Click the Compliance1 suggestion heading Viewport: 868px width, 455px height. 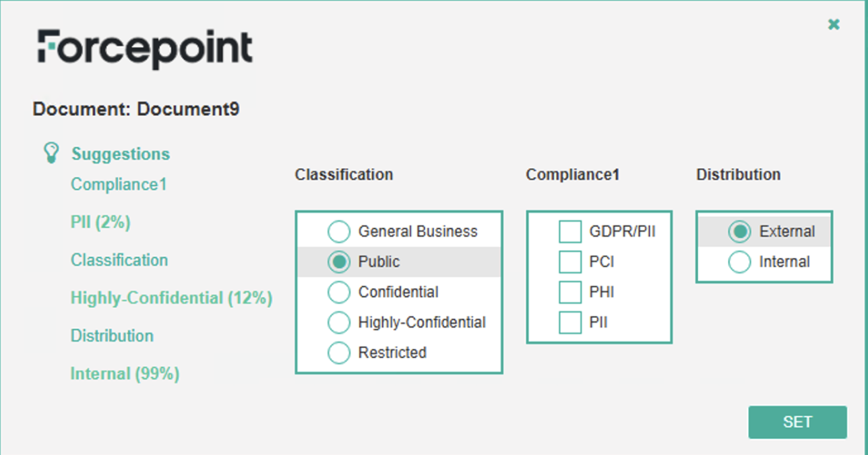(119, 185)
